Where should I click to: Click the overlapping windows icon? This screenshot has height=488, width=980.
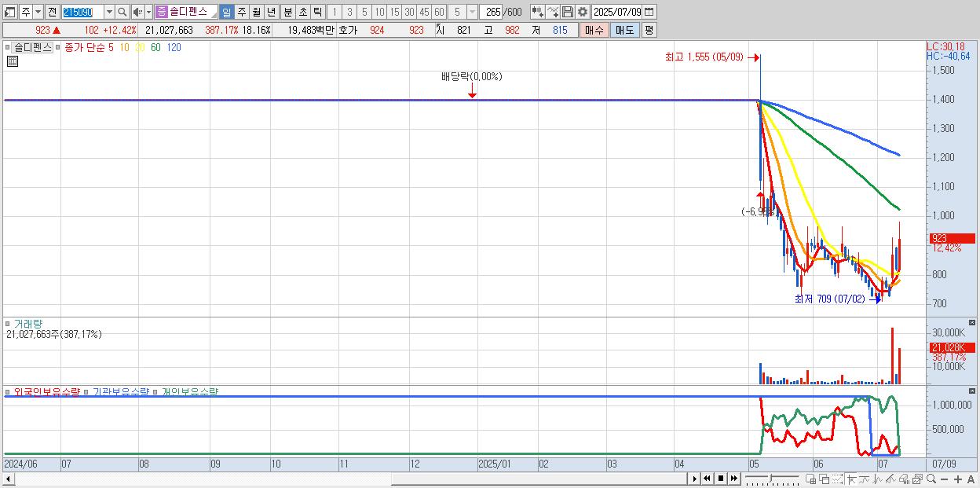[825, 479]
